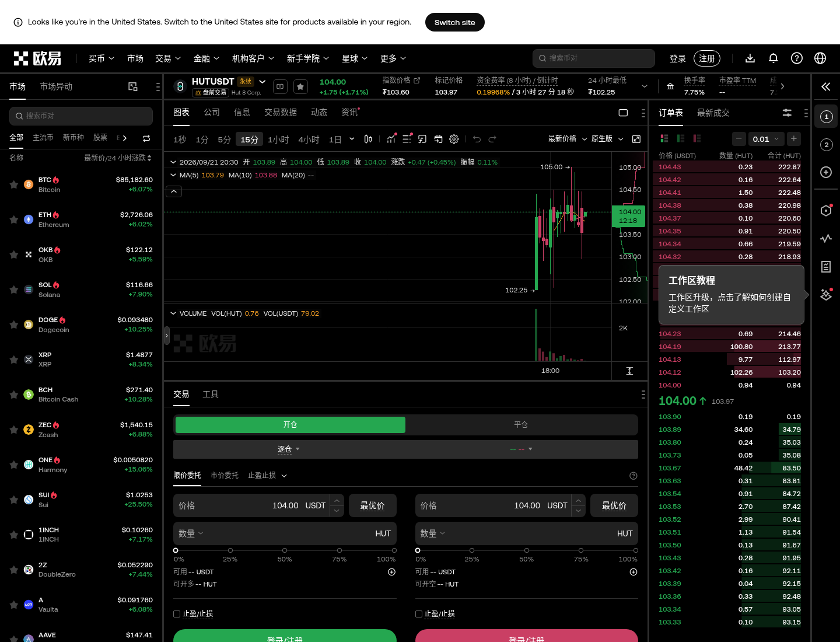The image size is (840, 642).
Task: Open order book 0.01 precision dropdown
Action: coord(765,139)
